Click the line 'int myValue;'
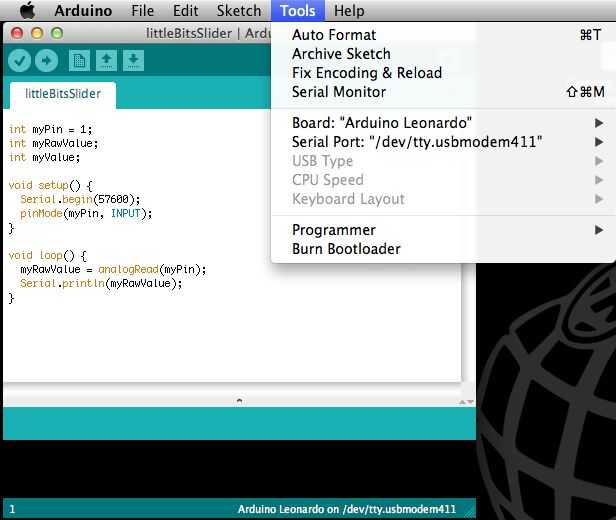 tap(44, 157)
